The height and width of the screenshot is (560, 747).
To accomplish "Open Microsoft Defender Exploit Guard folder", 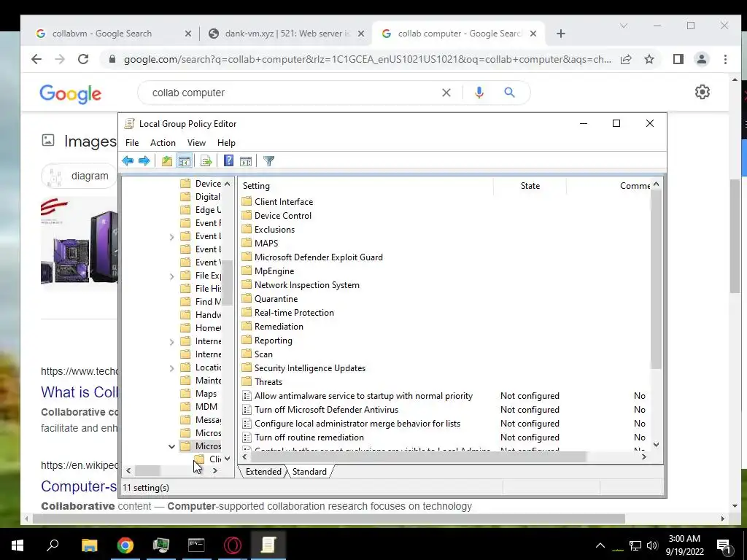I will point(318,257).
